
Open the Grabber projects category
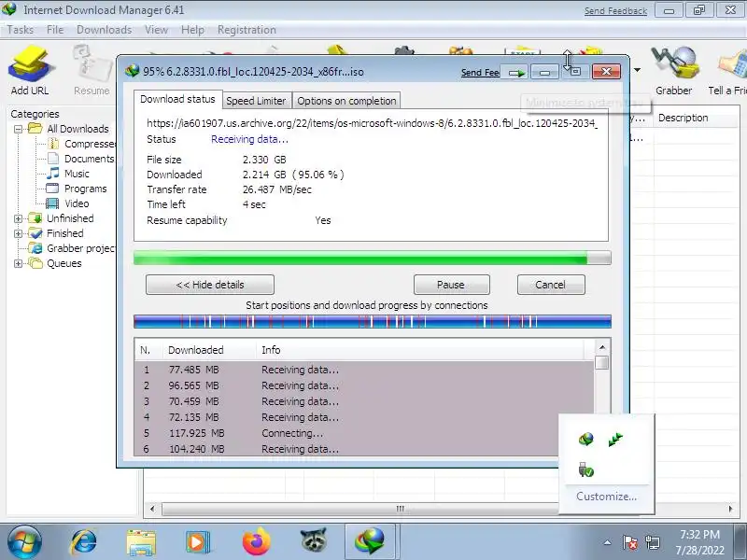pyautogui.click(x=72, y=248)
